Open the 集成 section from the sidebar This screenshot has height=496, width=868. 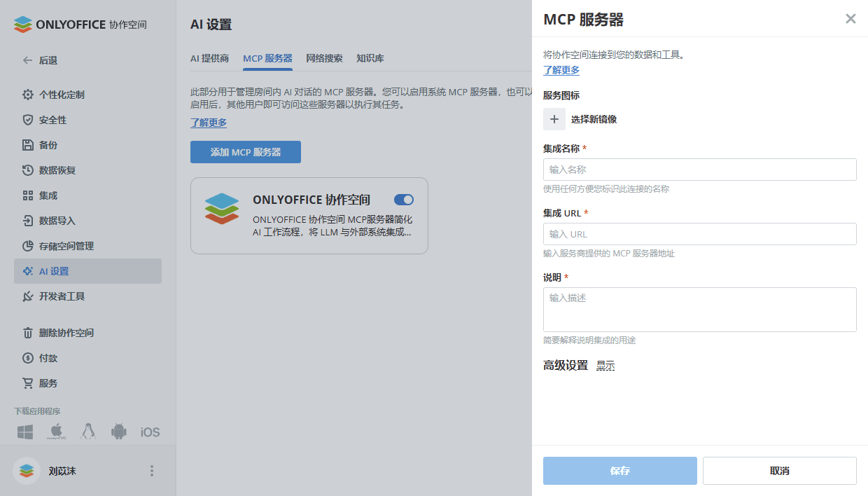[x=59, y=195]
